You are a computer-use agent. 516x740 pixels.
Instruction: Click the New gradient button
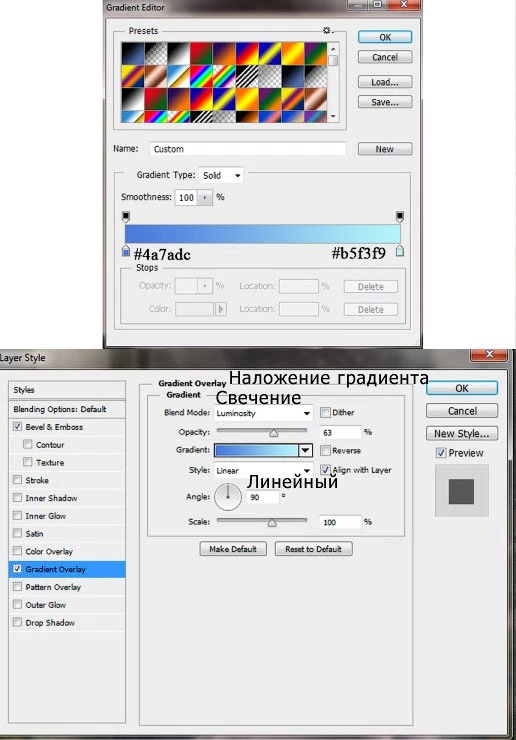[x=385, y=149]
